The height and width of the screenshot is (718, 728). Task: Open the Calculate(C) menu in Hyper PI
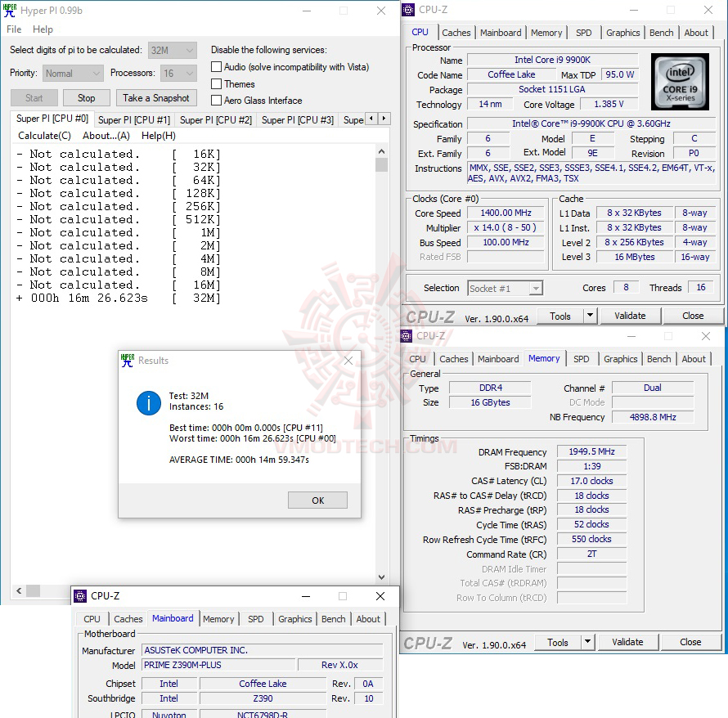(43, 135)
